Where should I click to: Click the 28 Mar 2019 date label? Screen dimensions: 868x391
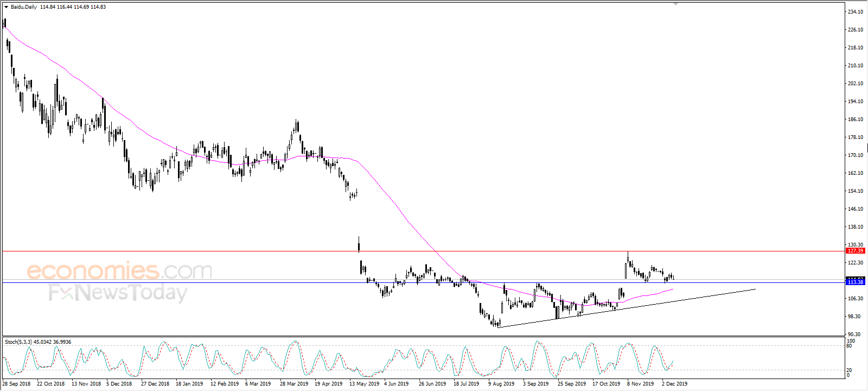pyautogui.click(x=294, y=384)
